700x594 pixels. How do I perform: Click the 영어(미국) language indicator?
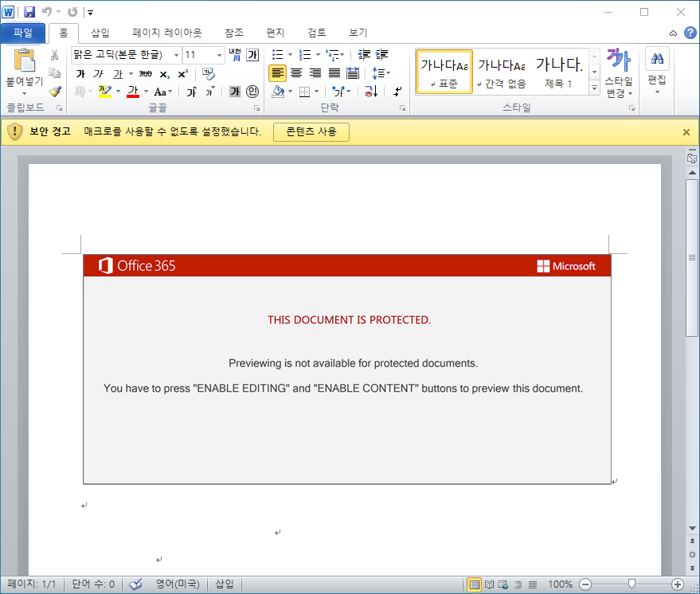[178, 584]
